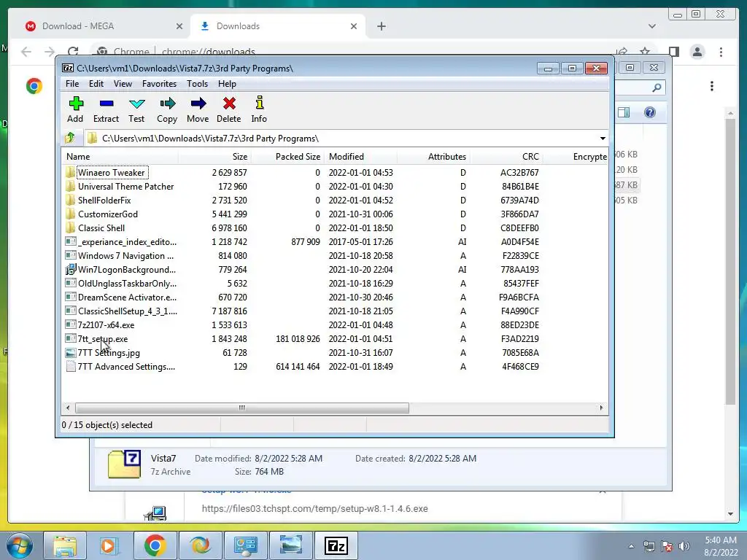Select the _experiance_index_editor row

click(335, 242)
